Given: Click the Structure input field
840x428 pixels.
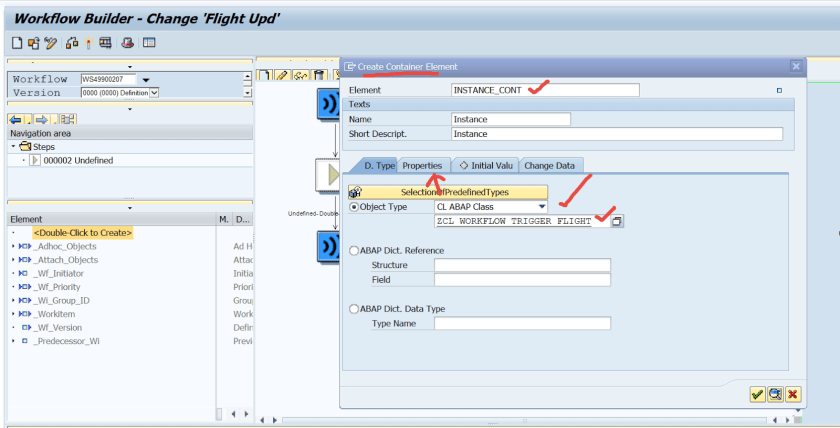Looking at the screenshot, I should (522, 265).
